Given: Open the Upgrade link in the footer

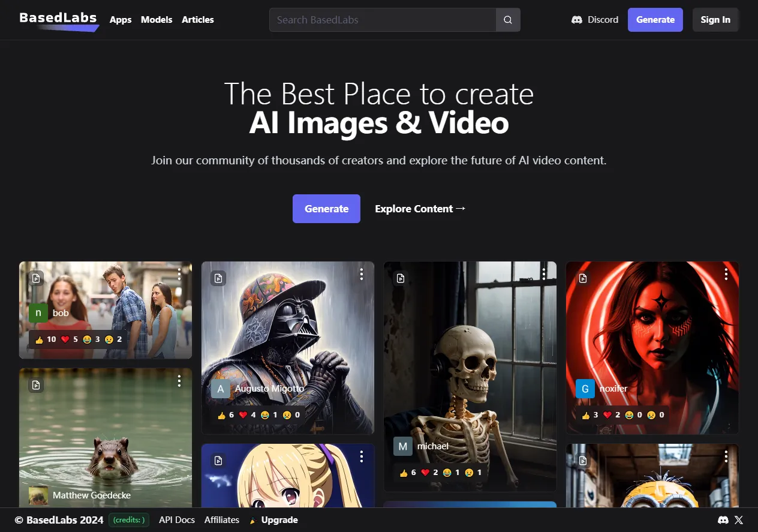Looking at the screenshot, I should 279,520.
